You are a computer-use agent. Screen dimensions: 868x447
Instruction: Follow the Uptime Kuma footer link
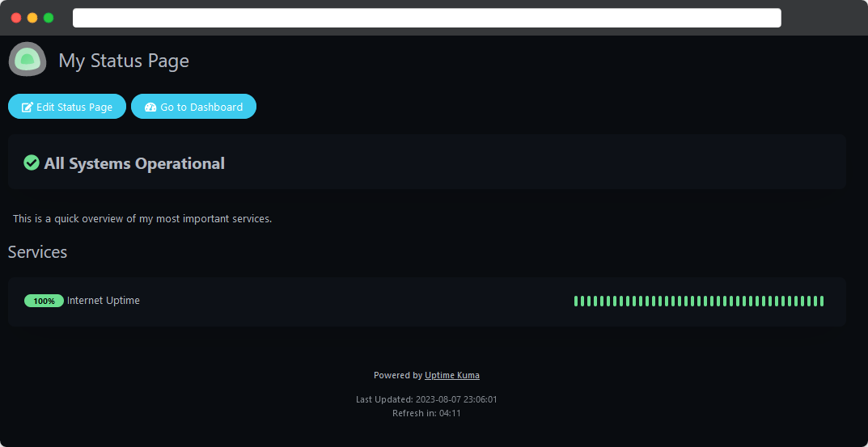[x=451, y=375]
